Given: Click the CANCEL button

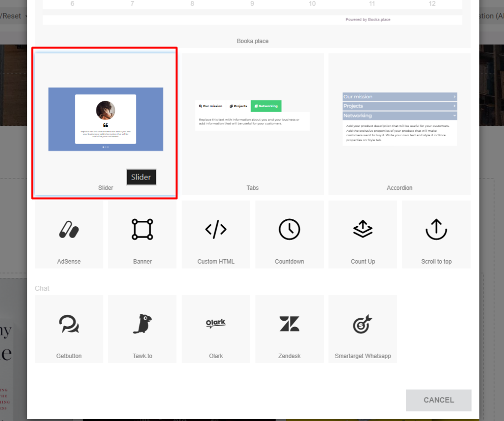Looking at the screenshot, I should [x=439, y=400].
